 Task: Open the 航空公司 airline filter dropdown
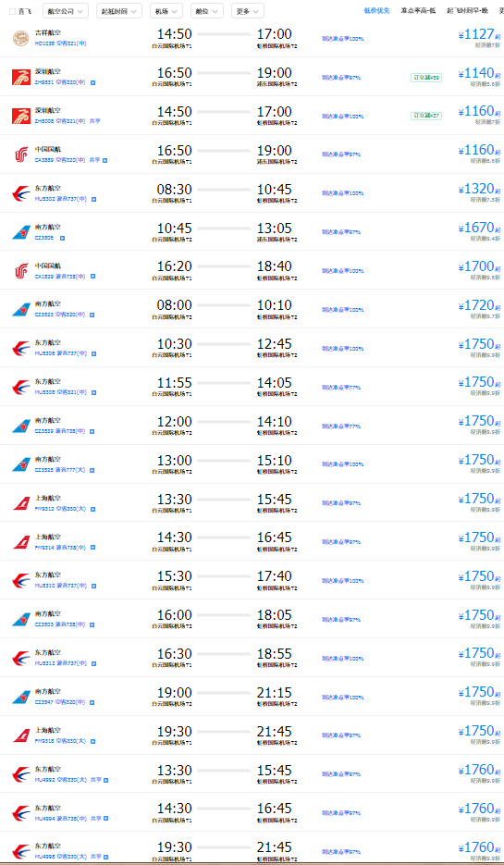pos(65,10)
